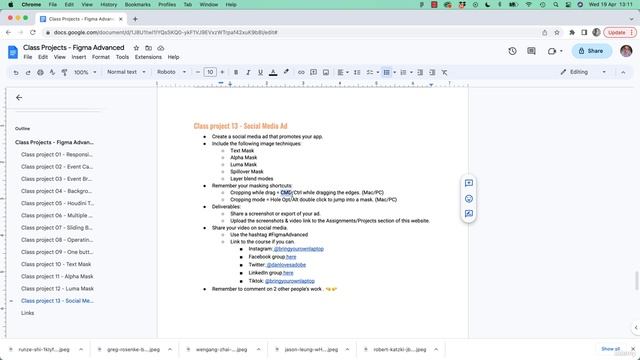Click the font size field

[x=210, y=72]
